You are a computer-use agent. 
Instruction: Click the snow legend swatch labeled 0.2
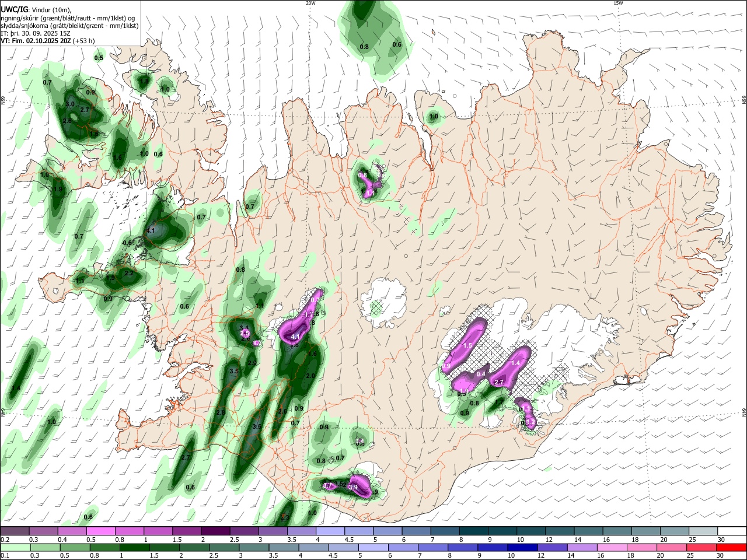click(x=15, y=531)
